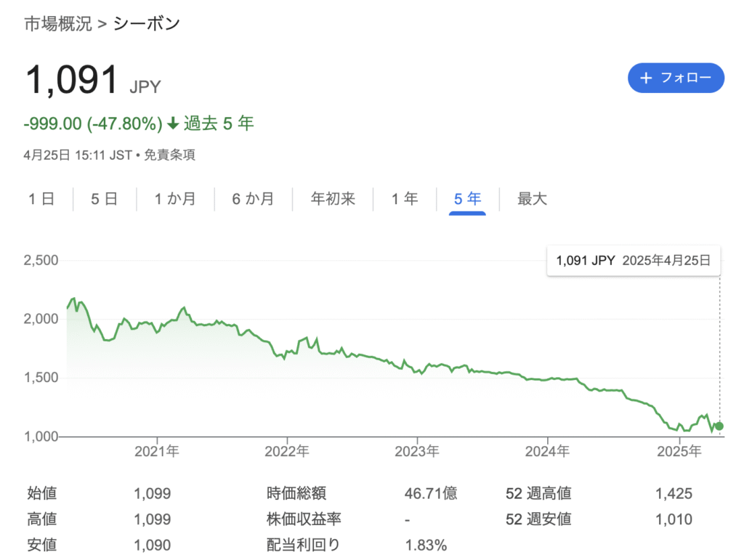Switch to the 1日 time range tab

[x=42, y=198]
